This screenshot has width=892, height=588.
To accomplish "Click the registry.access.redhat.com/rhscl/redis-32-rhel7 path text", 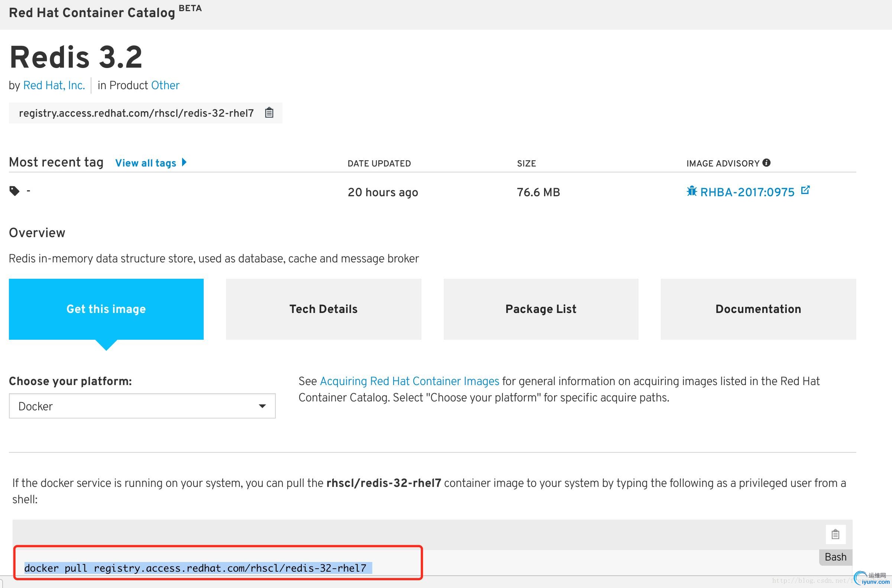I will [136, 113].
